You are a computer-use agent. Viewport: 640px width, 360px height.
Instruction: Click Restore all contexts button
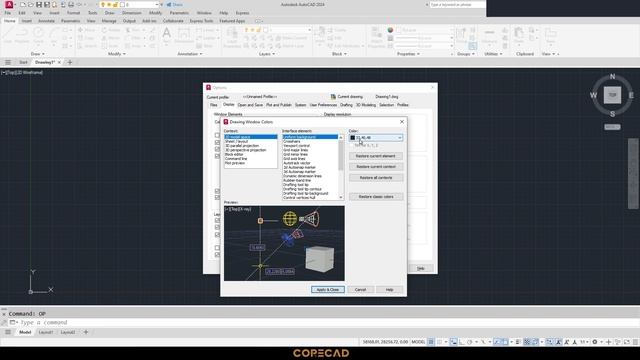point(376,178)
